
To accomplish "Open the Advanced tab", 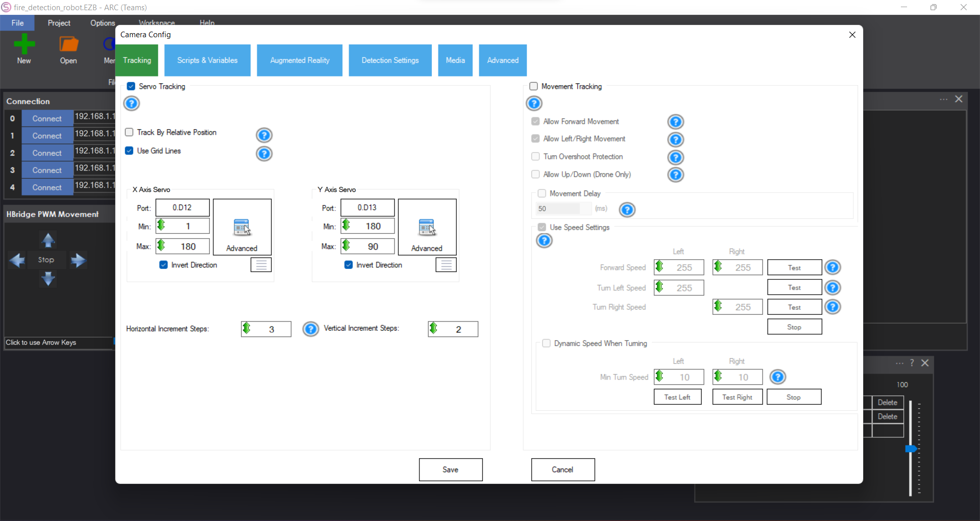I will pos(503,60).
